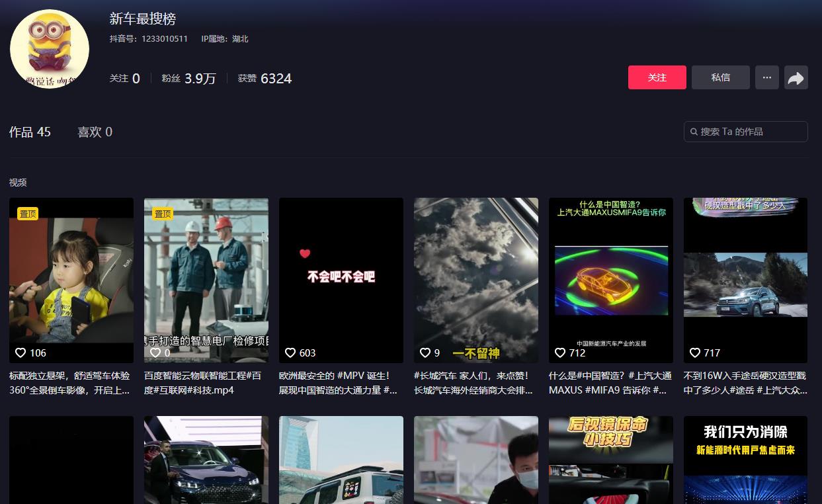Click 抖音号 1233010511 text

[x=148, y=39]
